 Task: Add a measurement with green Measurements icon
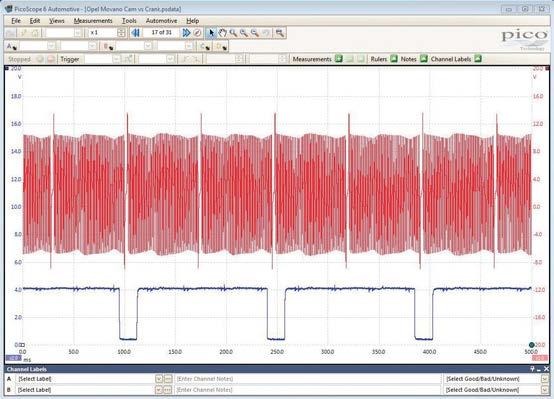point(339,59)
